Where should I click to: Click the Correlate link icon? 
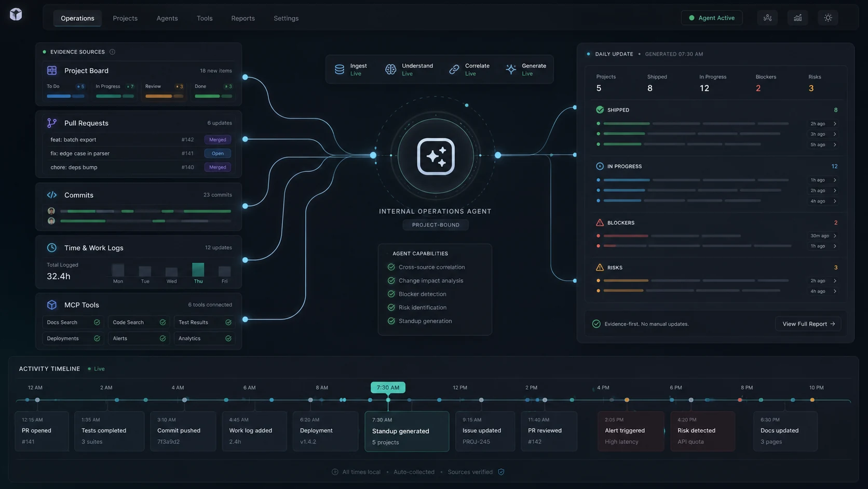pos(454,69)
